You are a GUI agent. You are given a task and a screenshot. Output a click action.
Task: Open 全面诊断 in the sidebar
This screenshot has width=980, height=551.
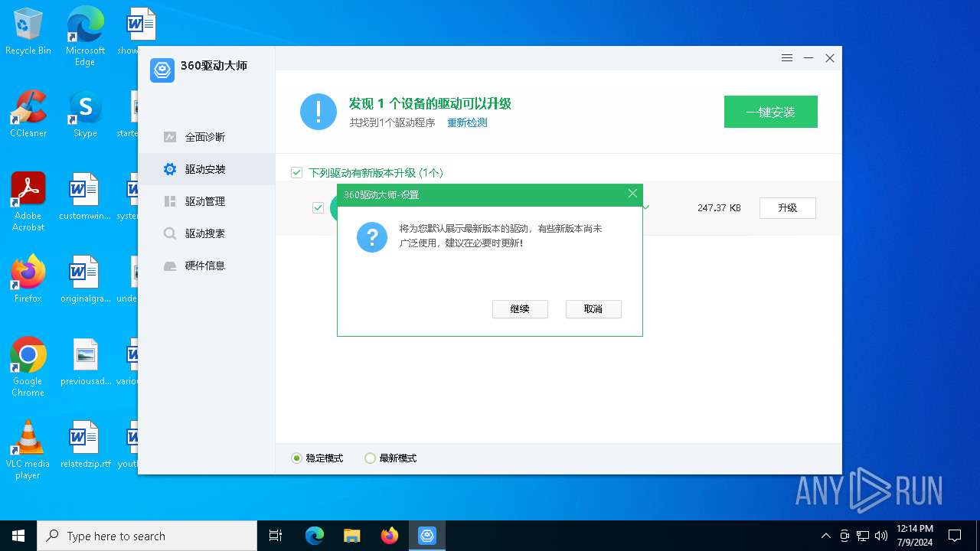click(x=206, y=137)
